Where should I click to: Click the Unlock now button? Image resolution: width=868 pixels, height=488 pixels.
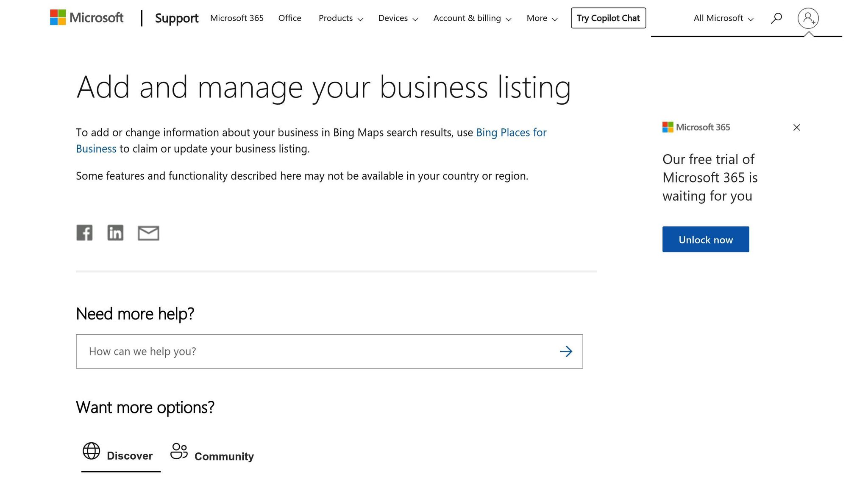click(705, 239)
